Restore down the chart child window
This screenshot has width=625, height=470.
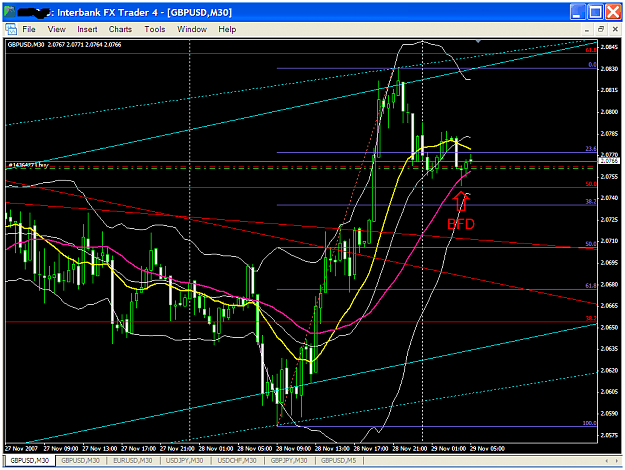tap(601, 29)
